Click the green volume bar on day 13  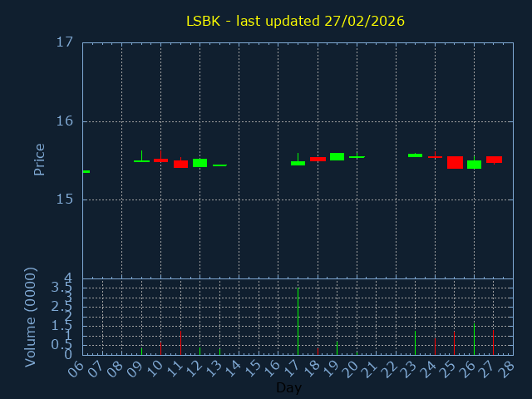coord(219,351)
